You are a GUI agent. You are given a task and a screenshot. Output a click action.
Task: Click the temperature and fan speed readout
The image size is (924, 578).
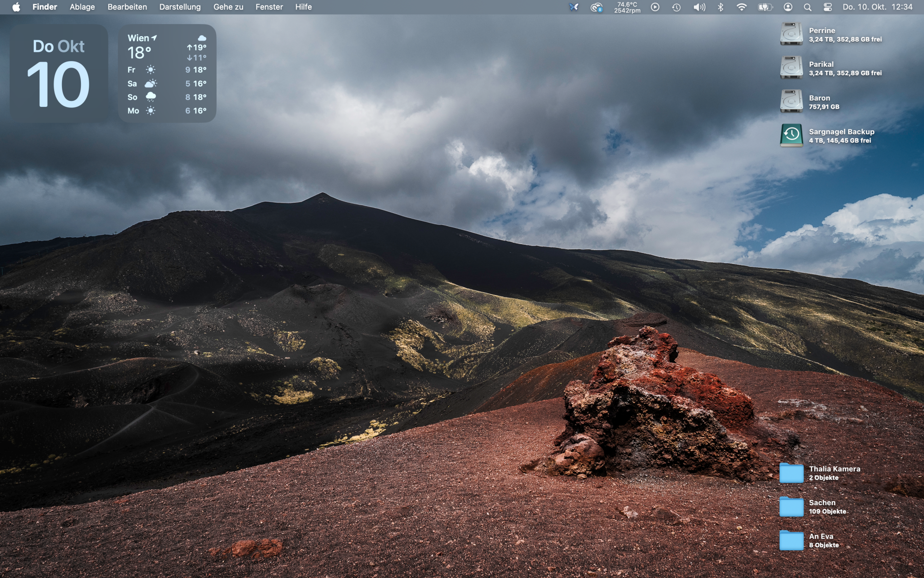[627, 7]
